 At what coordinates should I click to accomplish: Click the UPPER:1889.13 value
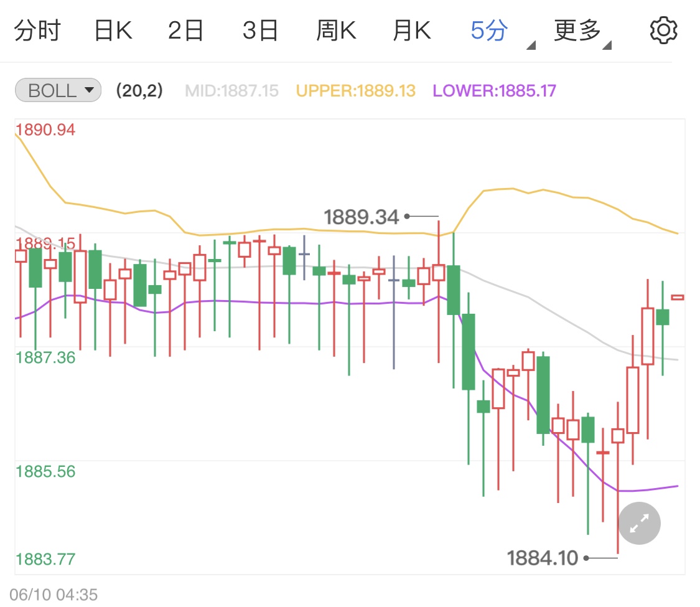click(356, 91)
